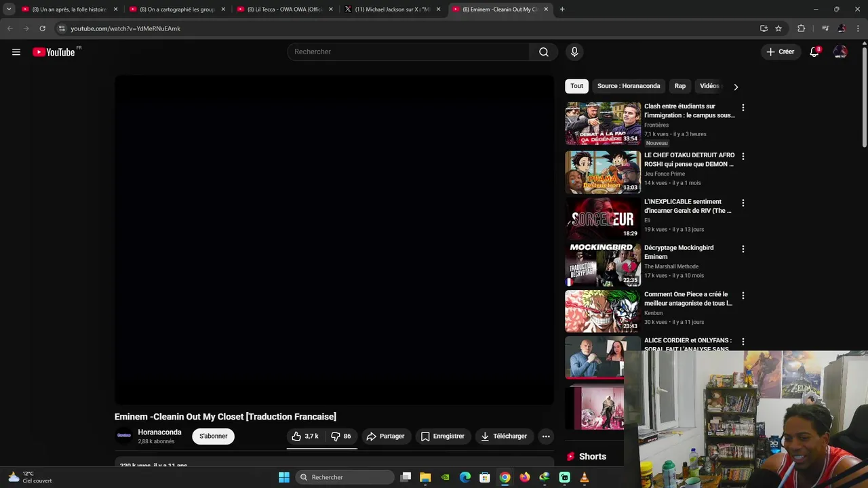The image size is (868, 488).
Task: Open VLC media player from taskbar
Action: point(585,477)
